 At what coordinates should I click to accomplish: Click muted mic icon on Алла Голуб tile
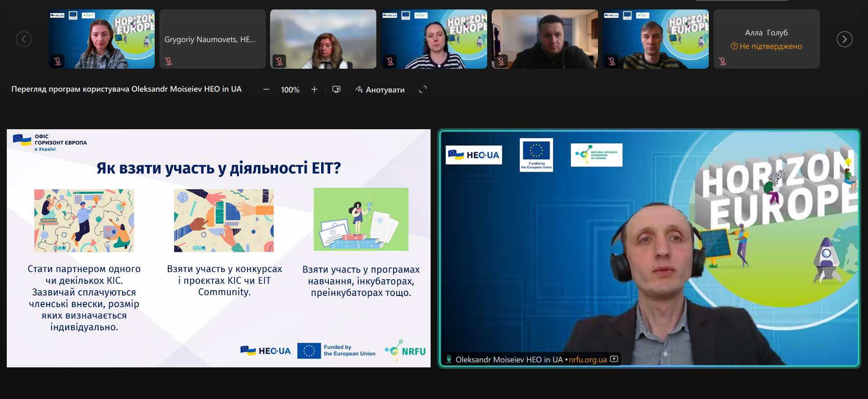point(722,61)
